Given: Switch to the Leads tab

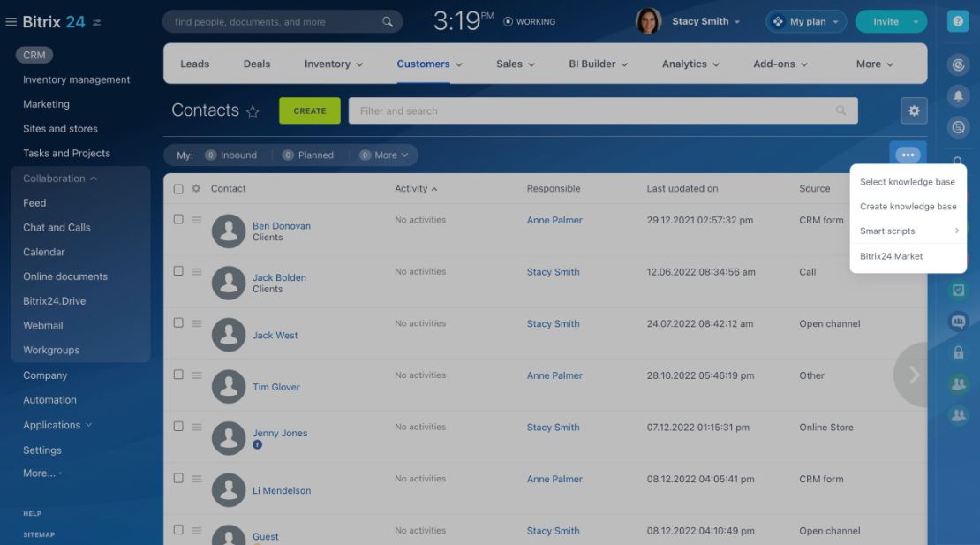Looking at the screenshot, I should [194, 64].
